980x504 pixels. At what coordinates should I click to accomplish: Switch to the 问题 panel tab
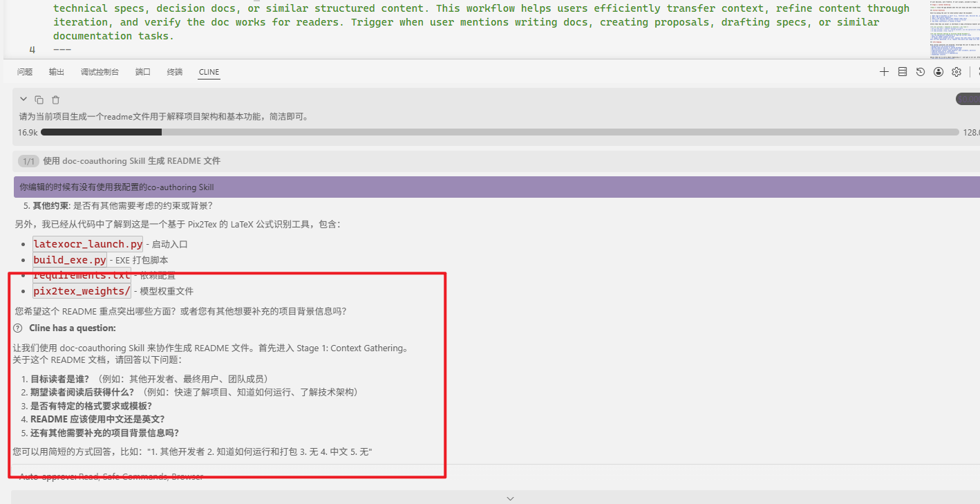[25, 72]
